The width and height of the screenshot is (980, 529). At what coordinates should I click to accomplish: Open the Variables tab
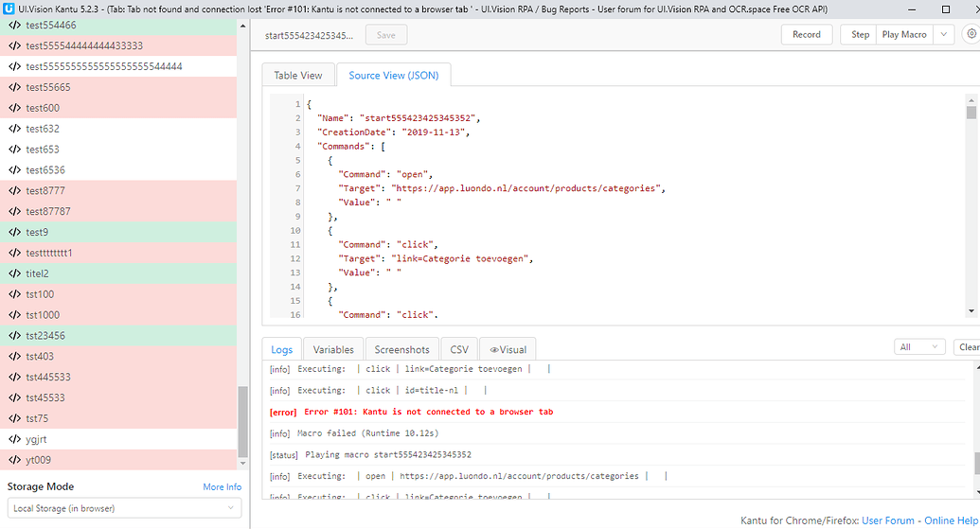pos(333,349)
